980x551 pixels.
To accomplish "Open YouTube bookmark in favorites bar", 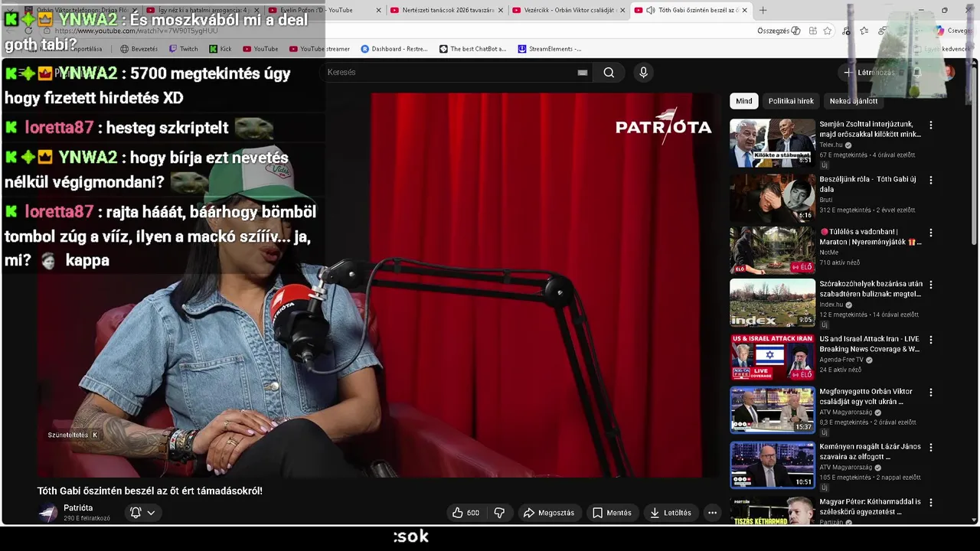I will coord(260,49).
